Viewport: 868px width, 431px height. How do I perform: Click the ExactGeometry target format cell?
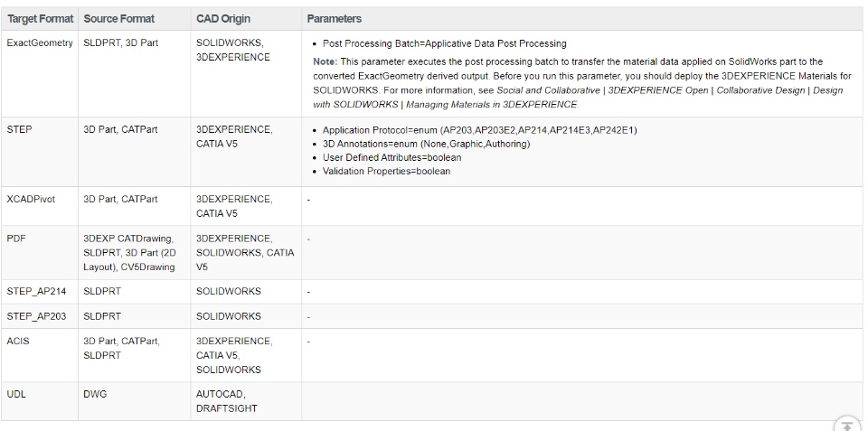coord(40,42)
